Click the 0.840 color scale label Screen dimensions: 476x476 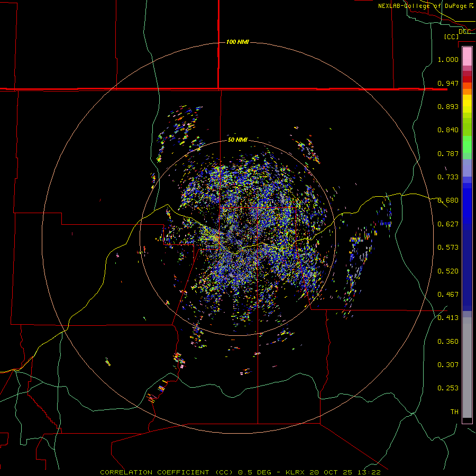click(x=448, y=130)
